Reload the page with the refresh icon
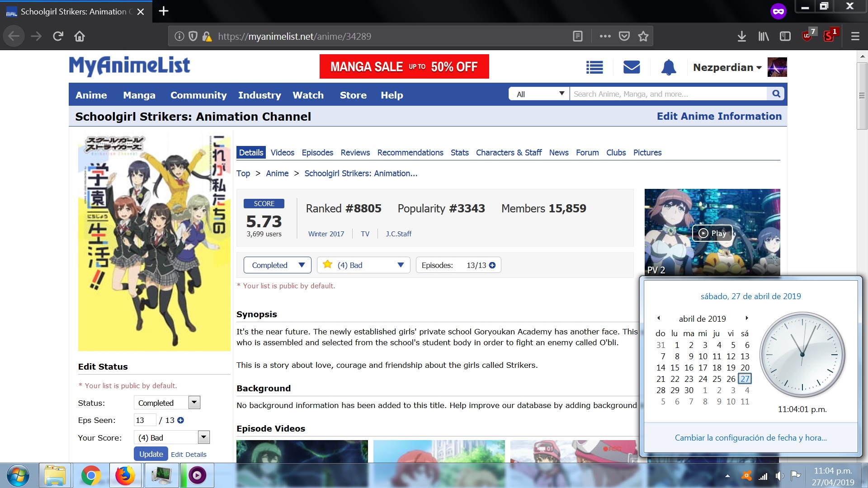 pyautogui.click(x=58, y=36)
